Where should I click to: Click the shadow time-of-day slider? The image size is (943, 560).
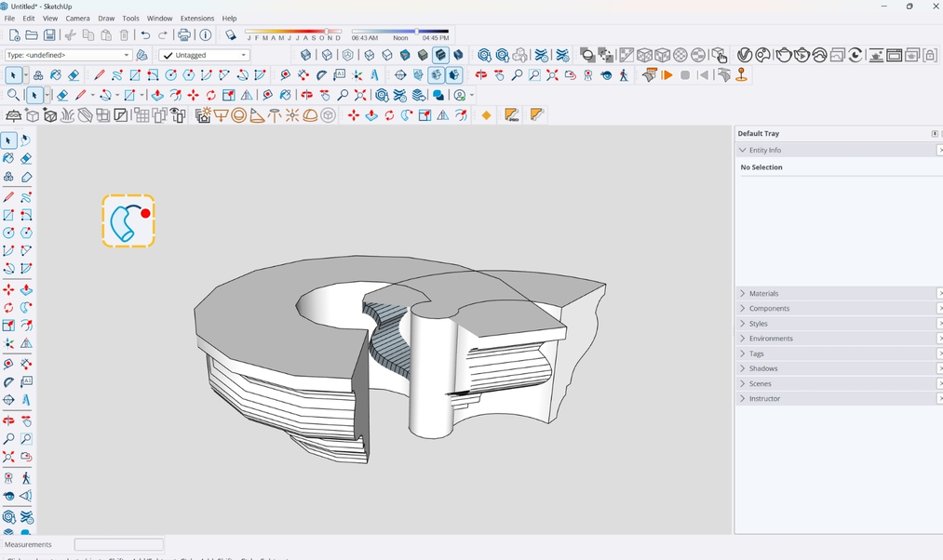click(400, 32)
